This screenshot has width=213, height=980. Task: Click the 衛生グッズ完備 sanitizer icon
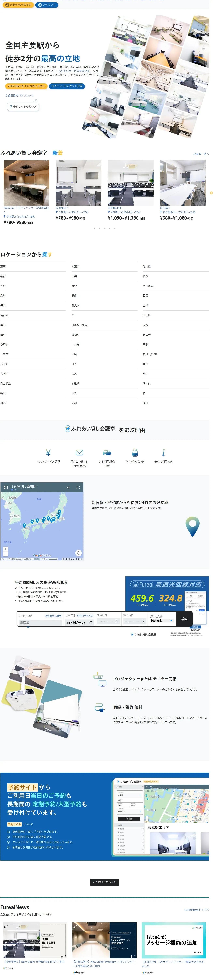[135, 453]
